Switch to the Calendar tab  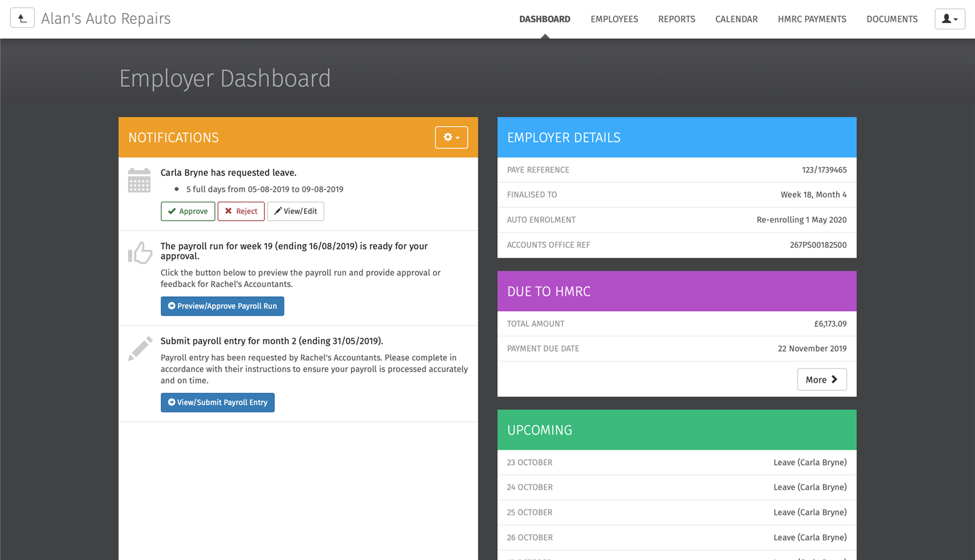point(736,19)
